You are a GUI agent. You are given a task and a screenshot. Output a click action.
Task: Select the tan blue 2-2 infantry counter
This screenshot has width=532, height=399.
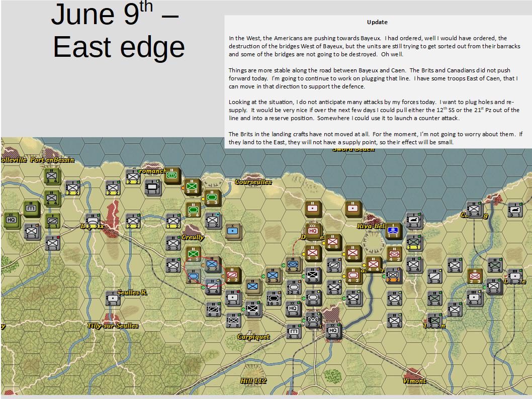click(212, 264)
